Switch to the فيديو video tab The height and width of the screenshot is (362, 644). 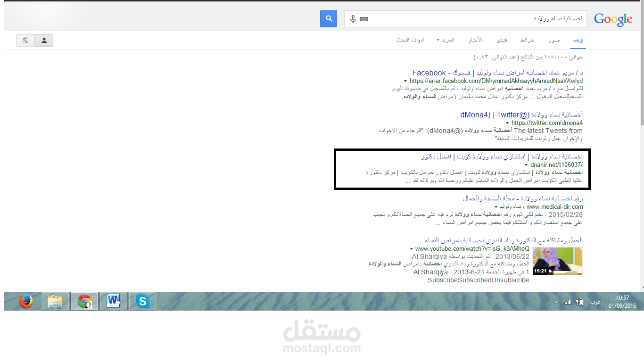[503, 40]
